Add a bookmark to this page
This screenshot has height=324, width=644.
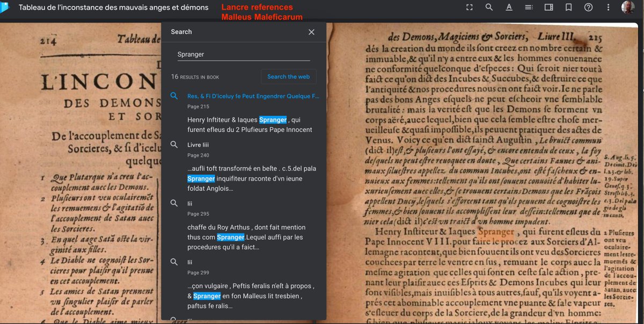568,8
